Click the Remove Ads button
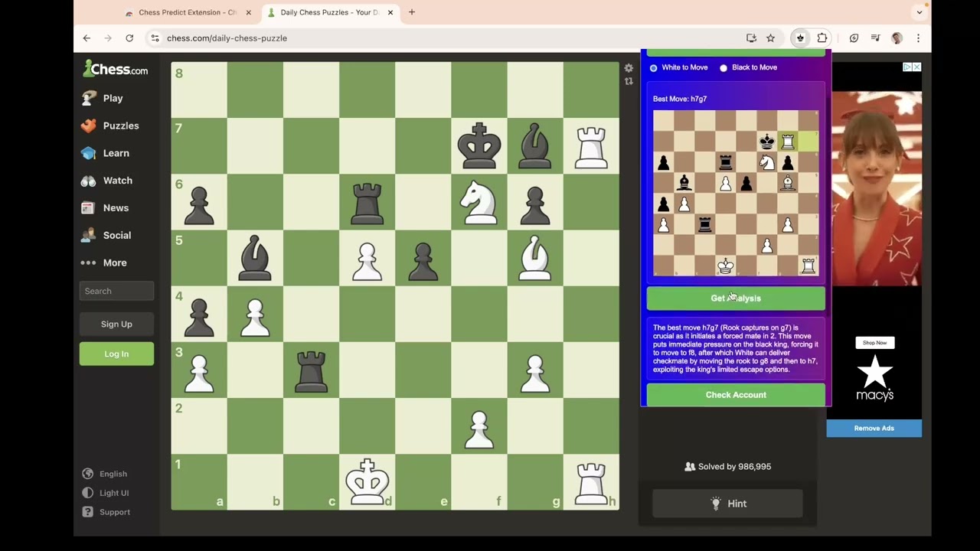 [x=874, y=429]
